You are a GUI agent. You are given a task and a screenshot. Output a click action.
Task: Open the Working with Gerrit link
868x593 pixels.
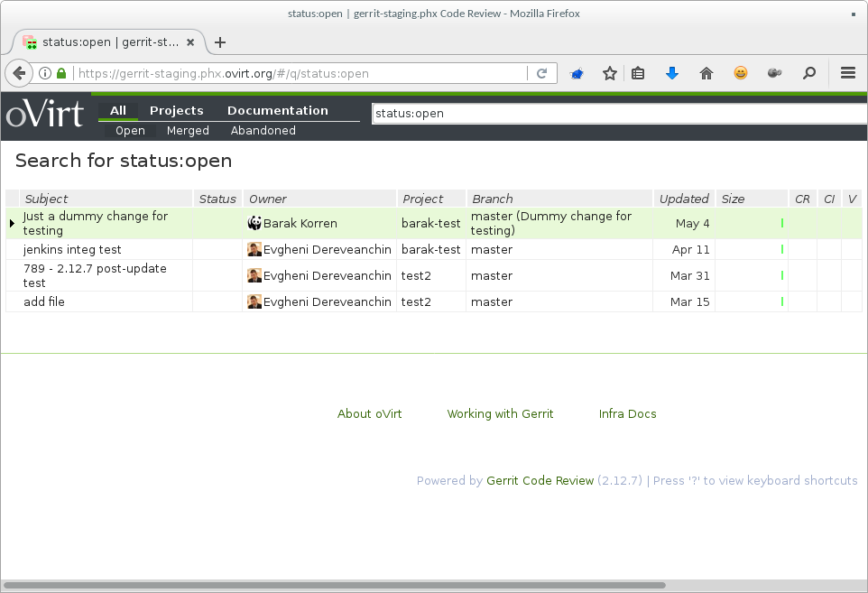[x=500, y=413]
